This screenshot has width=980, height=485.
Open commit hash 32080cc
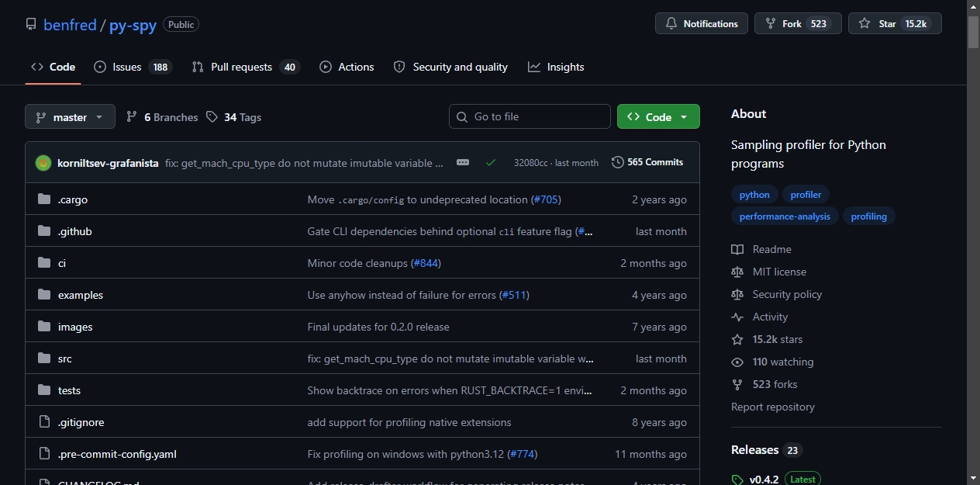point(530,163)
